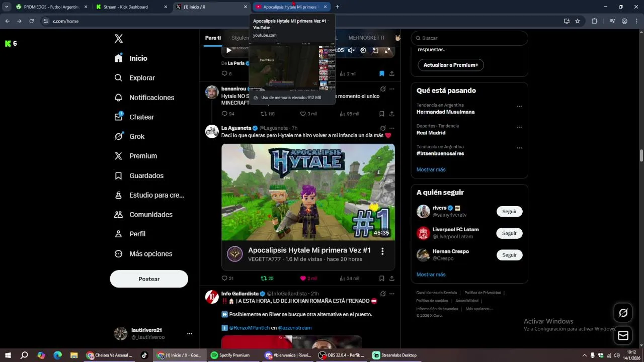Open Explorar from the sidebar

(x=134, y=78)
